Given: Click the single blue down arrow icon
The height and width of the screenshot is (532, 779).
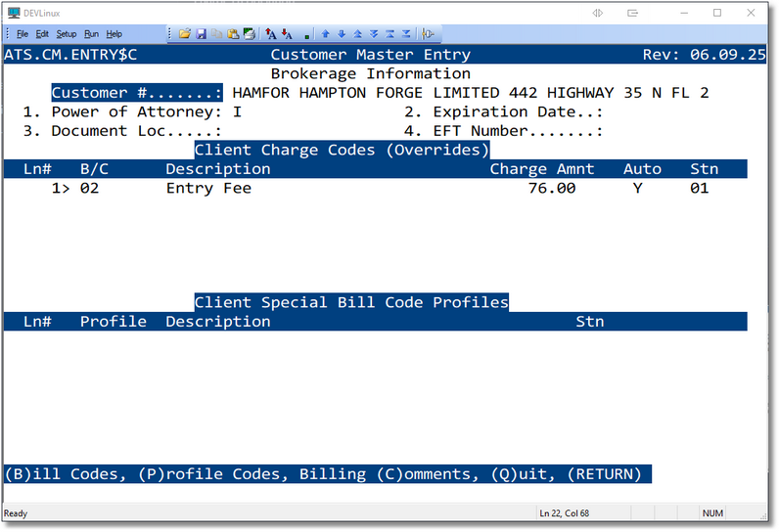Looking at the screenshot, I should point(342,34).
